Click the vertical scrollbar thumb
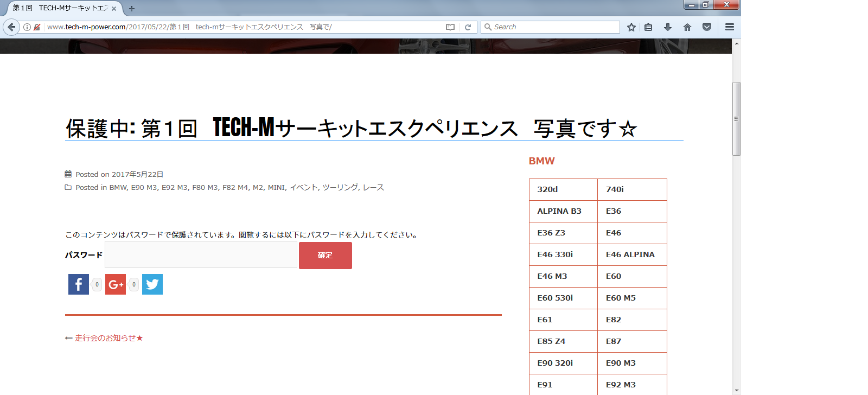Image resolution: width=868 pixels, height=395 pixels. coord(736,119)
